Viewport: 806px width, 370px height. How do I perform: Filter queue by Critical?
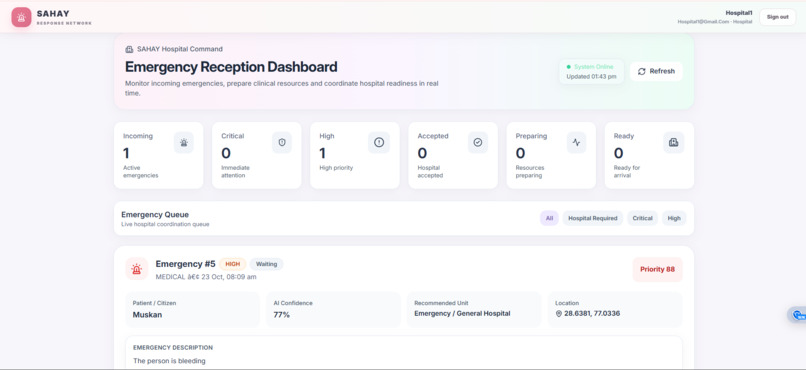click(x=643, y=218)
